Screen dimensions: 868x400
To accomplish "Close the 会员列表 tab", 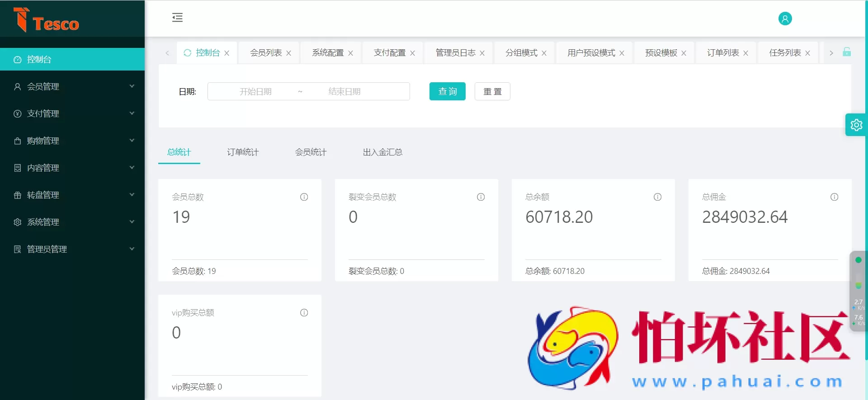I will pos(289,53).
